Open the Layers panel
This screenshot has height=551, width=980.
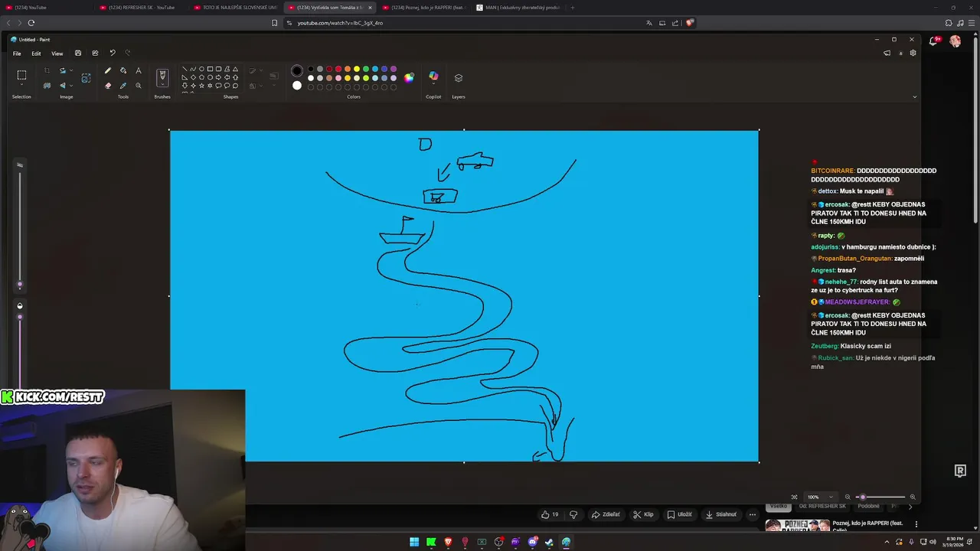point(459,78)
